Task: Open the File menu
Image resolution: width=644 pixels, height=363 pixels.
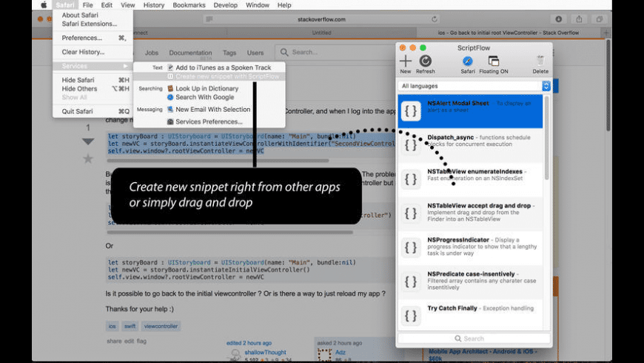Action: click(x=87, y=5)
